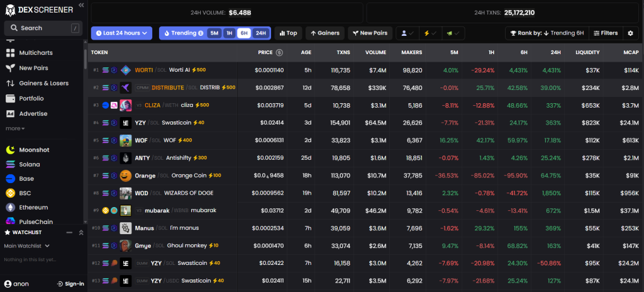
Task: Click the Sign-in link
Action: pos(70,284)
